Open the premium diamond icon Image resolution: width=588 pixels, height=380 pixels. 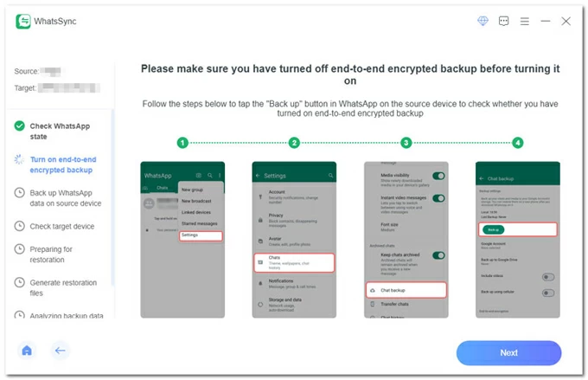(483, 22)
